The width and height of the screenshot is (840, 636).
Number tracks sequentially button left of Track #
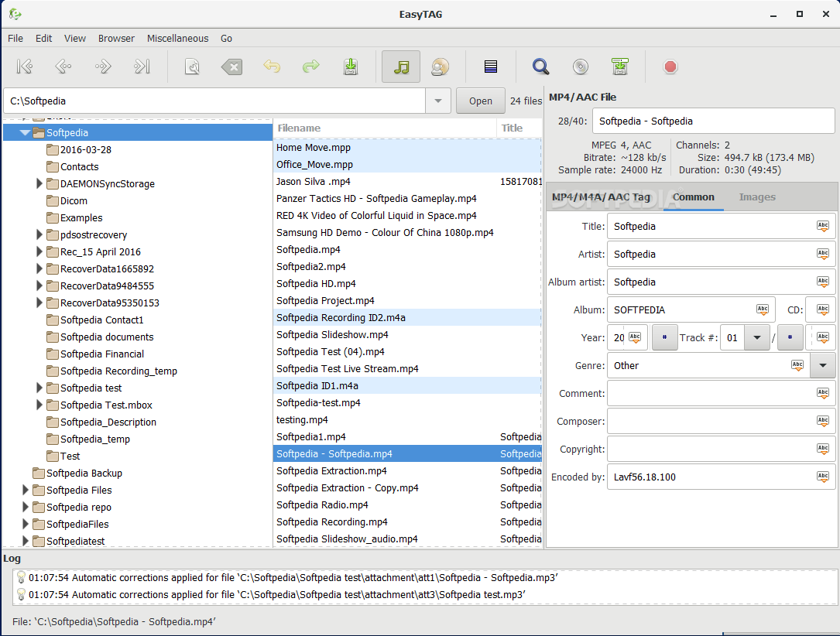[x=664, y=337]
